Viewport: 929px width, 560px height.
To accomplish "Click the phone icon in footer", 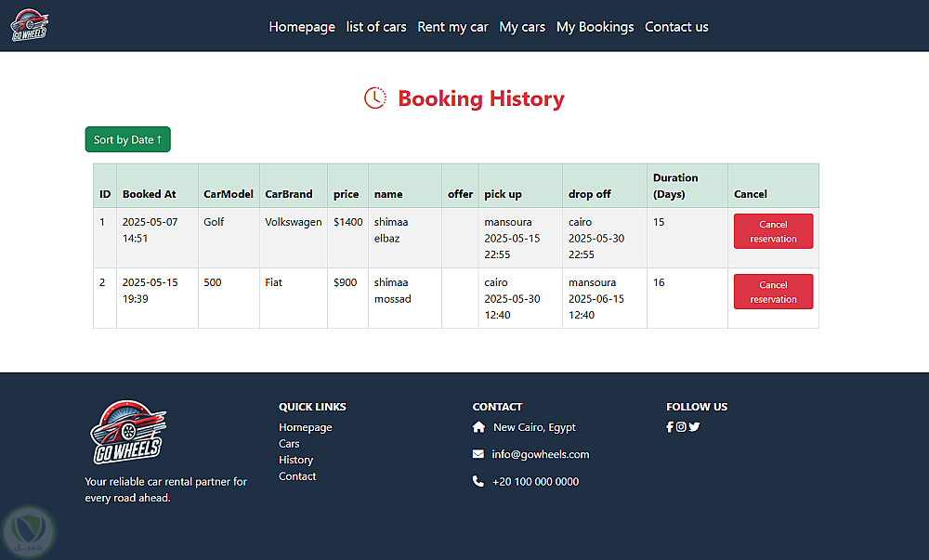I will coord(478,481).
